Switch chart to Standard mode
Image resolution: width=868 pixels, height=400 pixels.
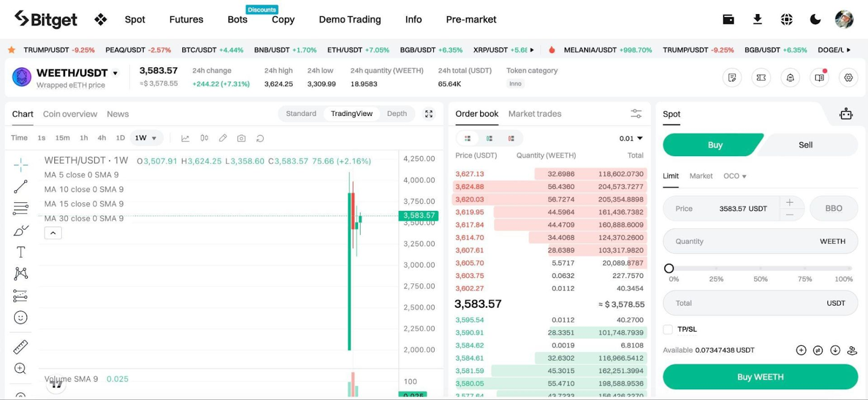(x=301, y=114)
